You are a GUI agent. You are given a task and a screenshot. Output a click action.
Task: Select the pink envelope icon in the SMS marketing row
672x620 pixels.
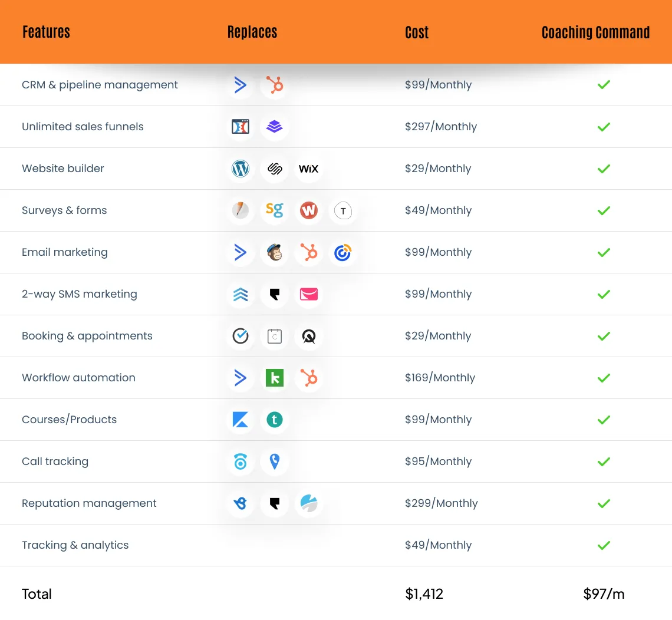pyautogui.click(x=308, y=294)
